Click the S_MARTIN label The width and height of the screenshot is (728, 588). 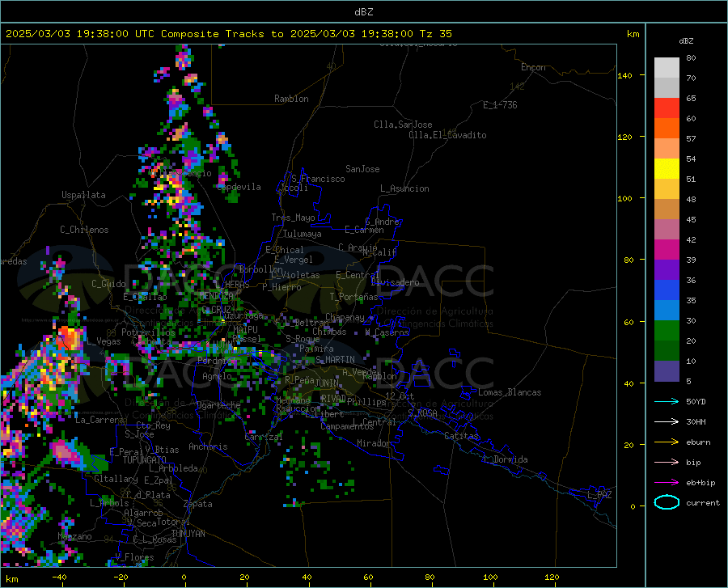335,360
